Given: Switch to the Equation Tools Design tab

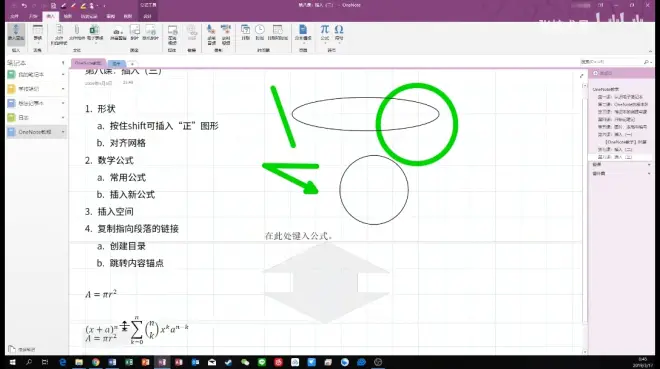Looking at the screenshot, I should [147, 16].
